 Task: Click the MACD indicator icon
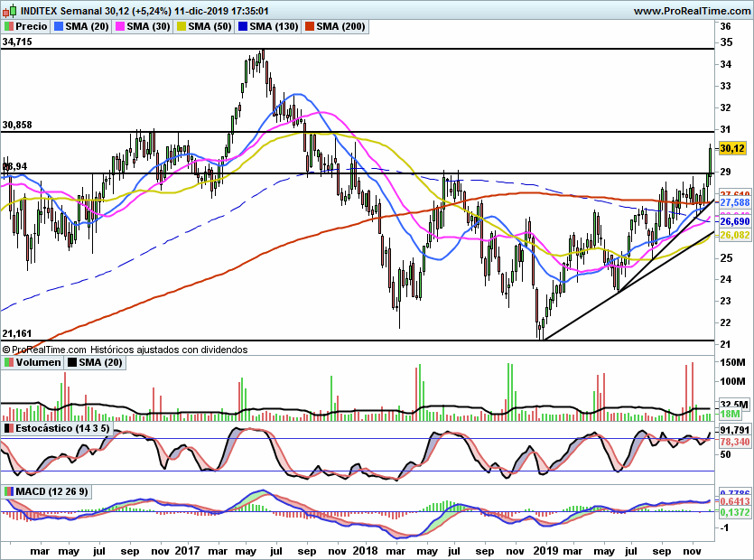[9, 490]
